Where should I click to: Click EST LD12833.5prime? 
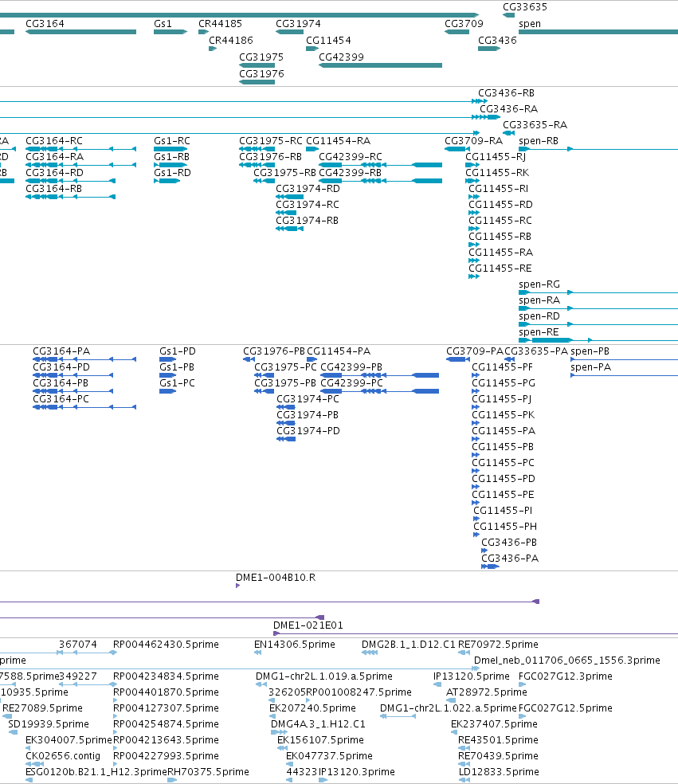click(499, 772)
